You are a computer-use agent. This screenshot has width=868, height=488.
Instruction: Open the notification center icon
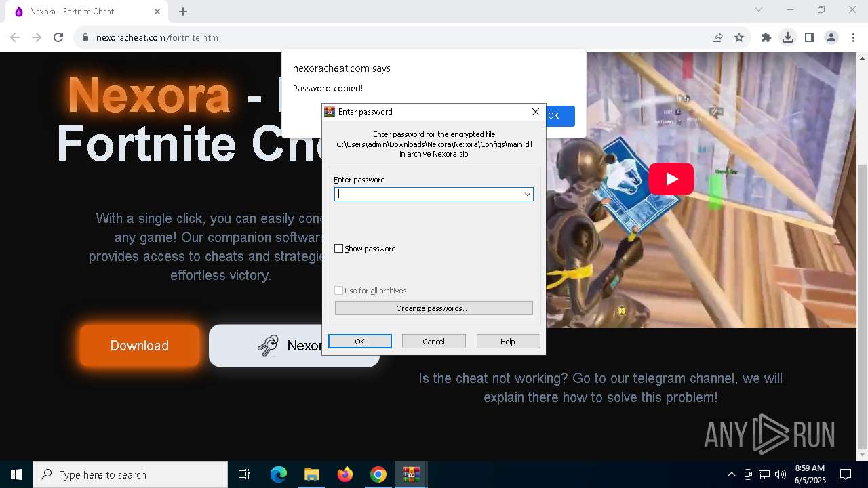[x=846, y=474]
